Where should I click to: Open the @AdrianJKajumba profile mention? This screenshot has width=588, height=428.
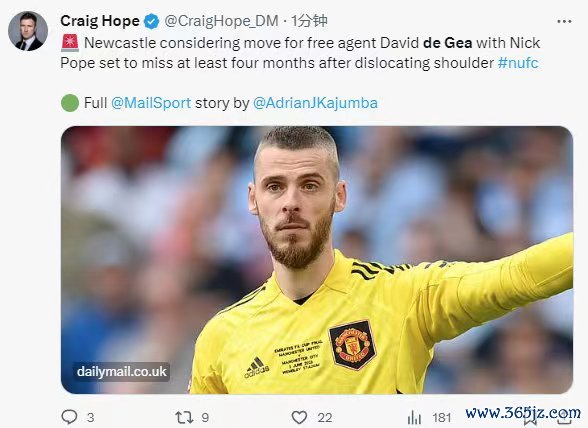pos(315,103)
